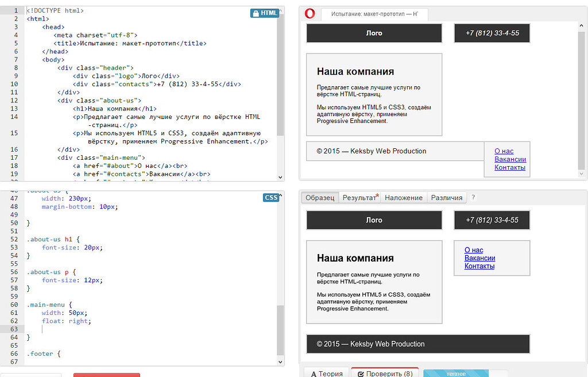Click the CSS editor badge
Viewport: 588px width, 377px height.
270,198
